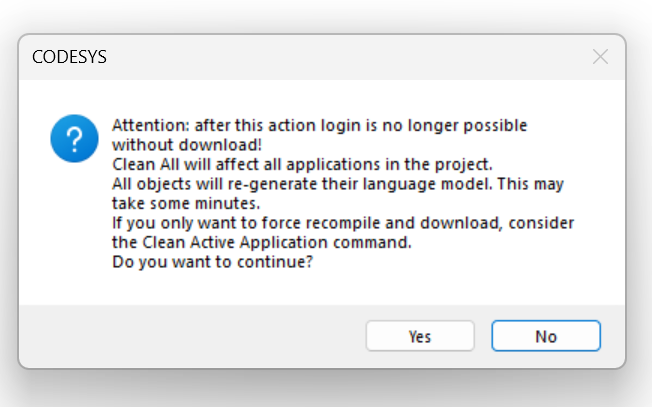Click the 'Clean All will affect' sentence

point(302,165)
